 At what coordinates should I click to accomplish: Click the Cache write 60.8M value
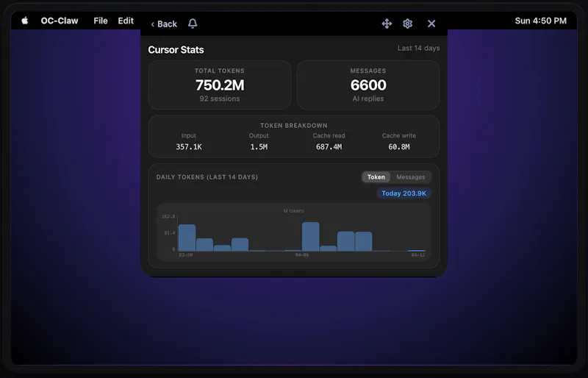pyautogui.click(x=399, y=147)
